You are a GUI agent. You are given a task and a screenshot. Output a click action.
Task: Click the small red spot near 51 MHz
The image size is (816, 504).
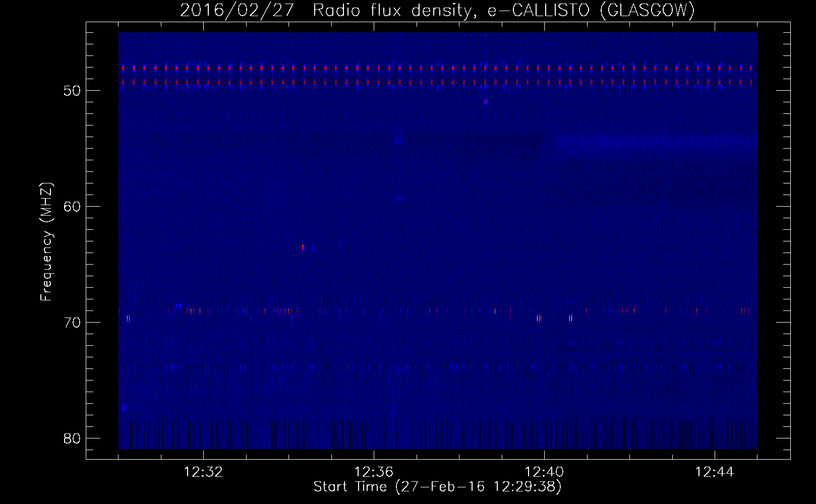(486, 102)
